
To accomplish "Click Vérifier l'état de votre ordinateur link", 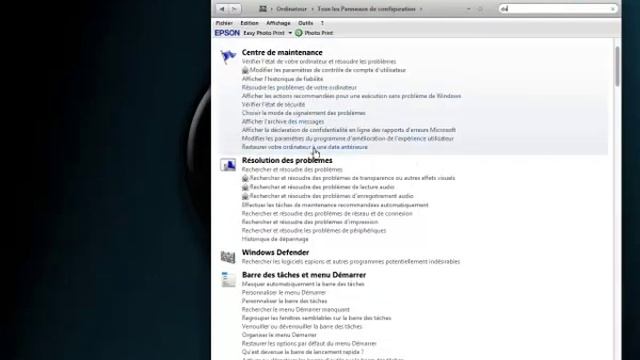I will (x=319, y=62).
